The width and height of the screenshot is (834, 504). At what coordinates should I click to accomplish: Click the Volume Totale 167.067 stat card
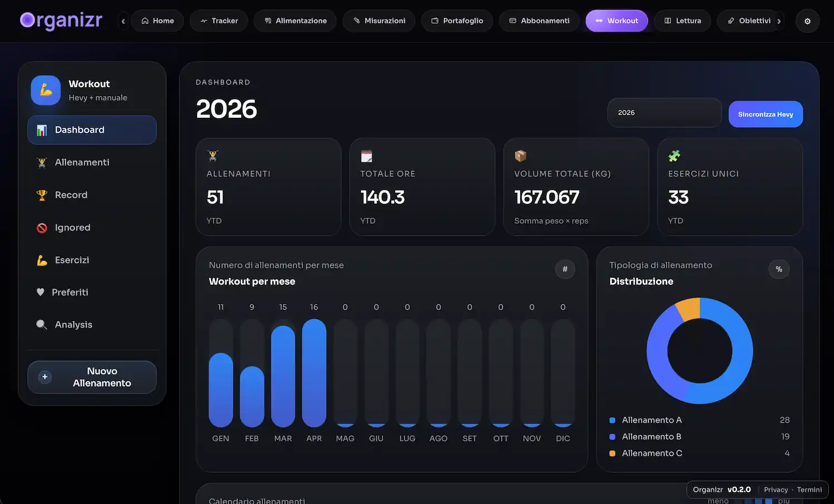tap(576, 187)
